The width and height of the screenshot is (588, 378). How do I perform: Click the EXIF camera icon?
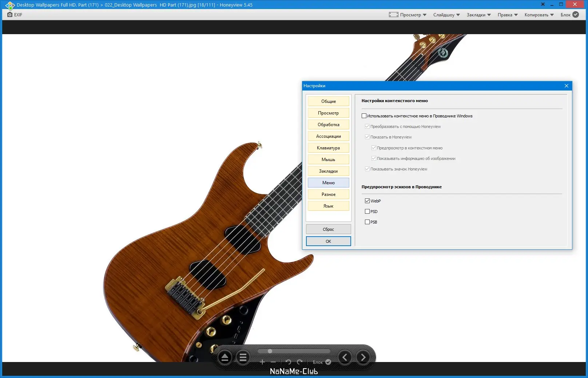click(x=10, y=15)
